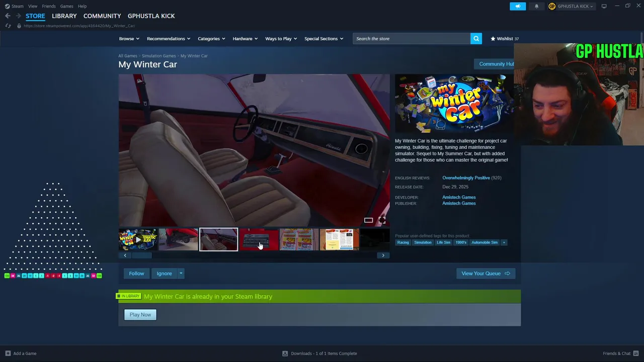The height and width of the screenshot is (362, 644).
Task: Open the GPHUSTLA KICK account dropdown
Action: pos(575,6)
